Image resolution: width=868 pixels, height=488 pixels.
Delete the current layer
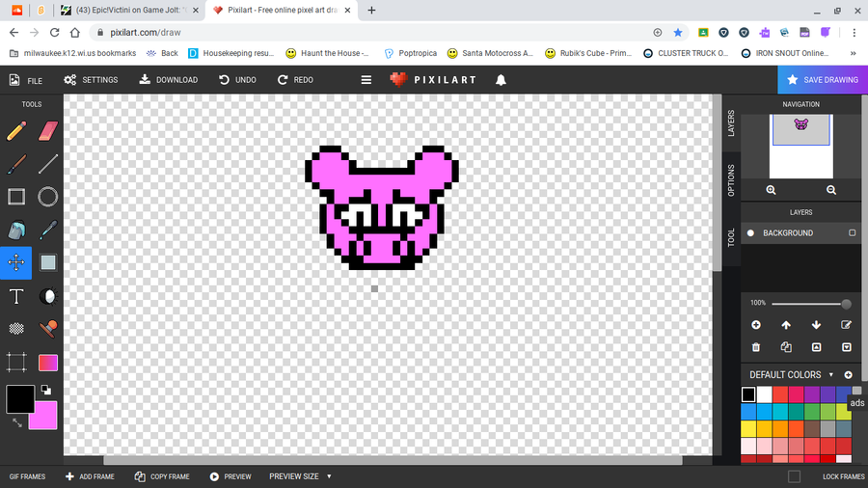tap(756, 347)
